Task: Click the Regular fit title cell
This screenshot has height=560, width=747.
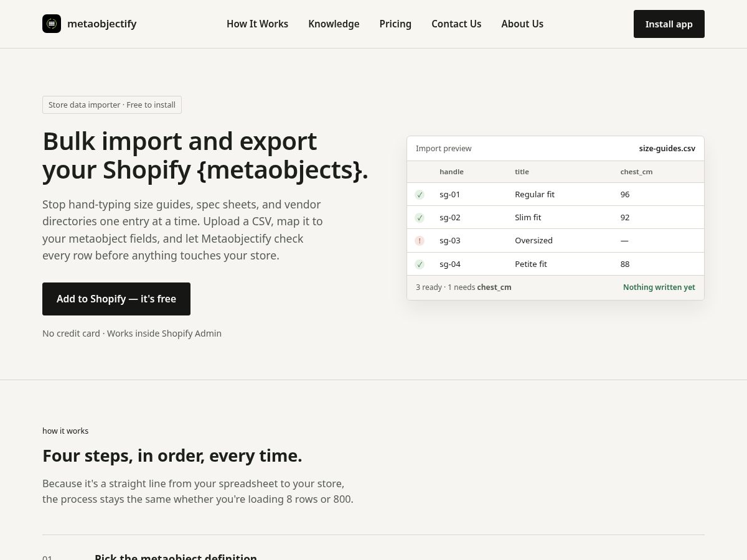Action: tap(535, 194)
